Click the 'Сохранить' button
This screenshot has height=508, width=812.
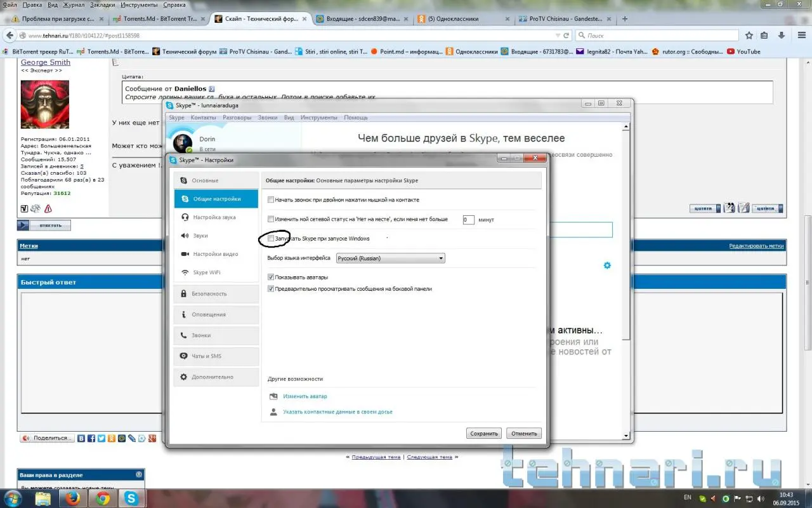pyautogui.click(x=484, y=434)
